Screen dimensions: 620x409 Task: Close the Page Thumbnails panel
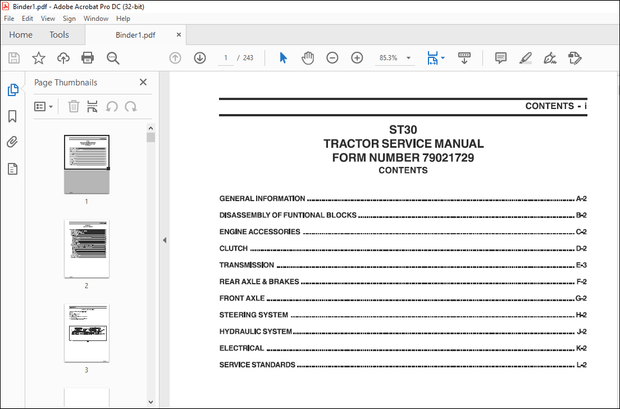tap(143, 82)
